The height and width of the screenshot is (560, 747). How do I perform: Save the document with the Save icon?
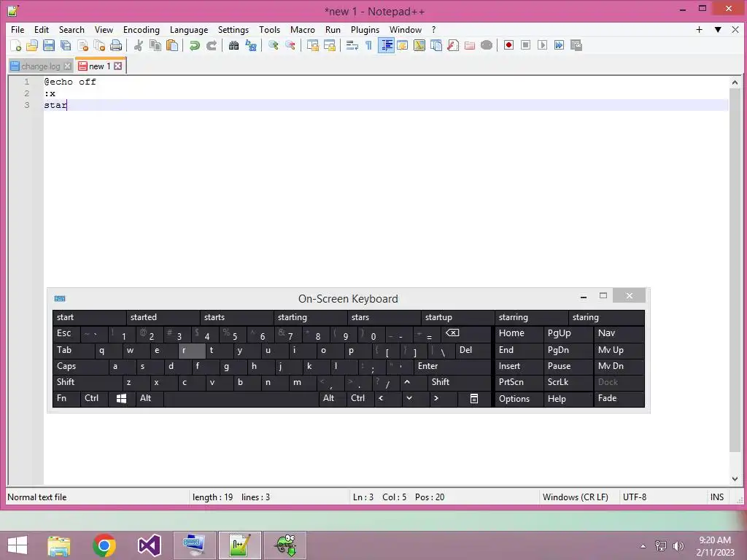[49, 45]
